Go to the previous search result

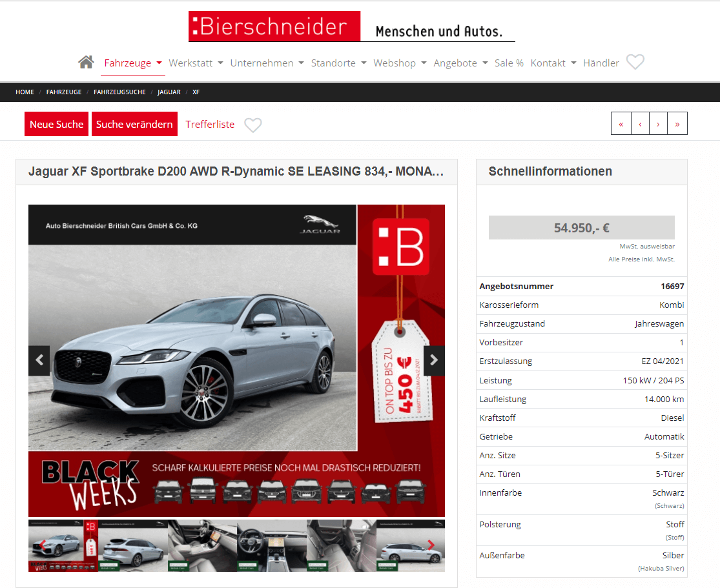640,124
